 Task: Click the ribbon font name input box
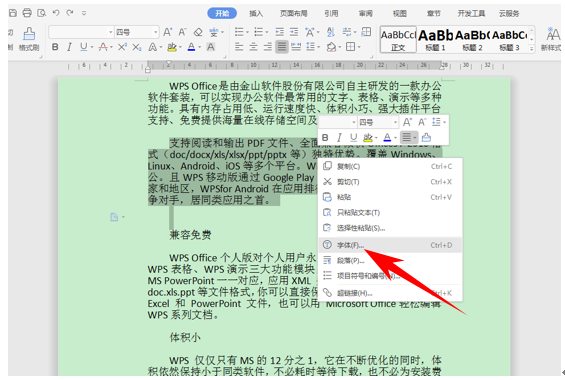tap(78, 32)
